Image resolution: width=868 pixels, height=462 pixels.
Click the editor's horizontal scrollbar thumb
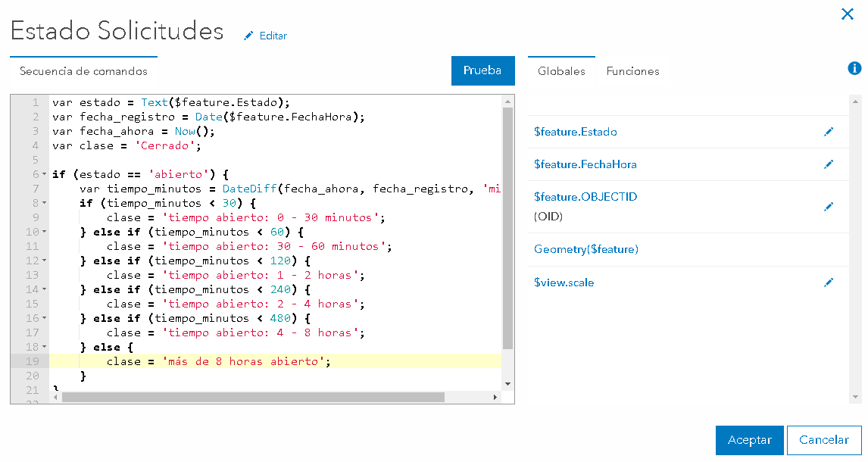[x=253, y=398]
